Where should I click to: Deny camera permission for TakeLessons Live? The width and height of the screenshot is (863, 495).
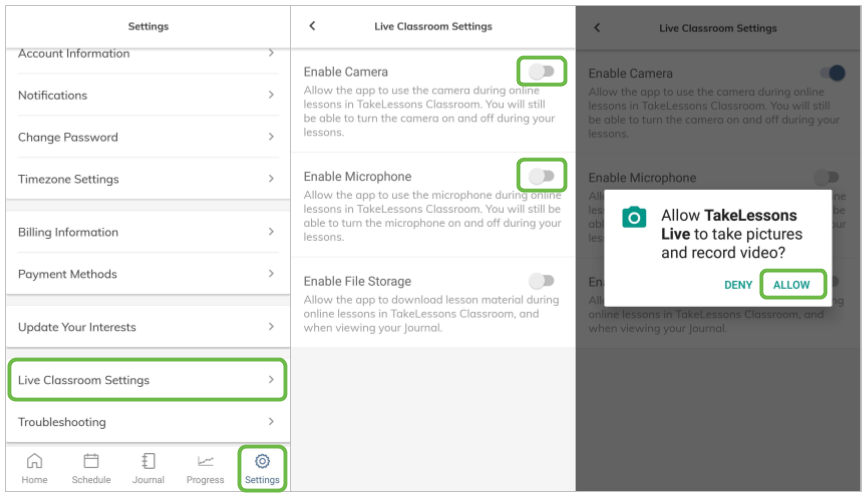pyautogui.click(x=738, y=285)
